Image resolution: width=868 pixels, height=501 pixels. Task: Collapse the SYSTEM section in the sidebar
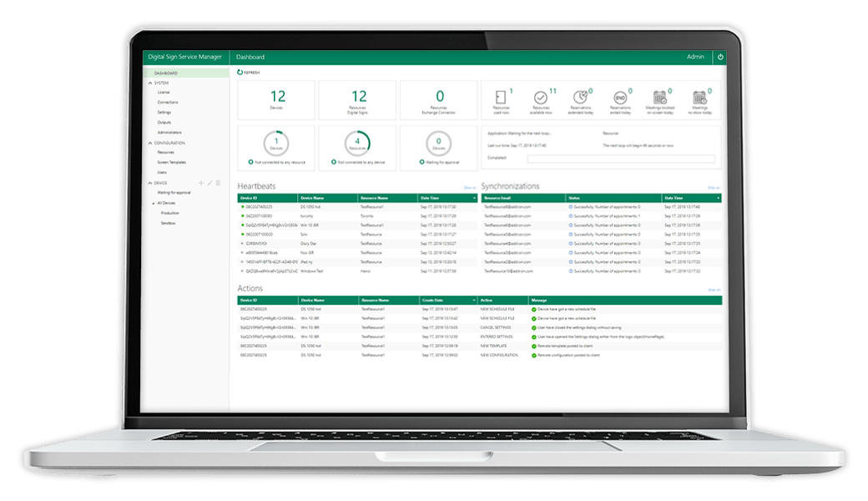point(149,82)
